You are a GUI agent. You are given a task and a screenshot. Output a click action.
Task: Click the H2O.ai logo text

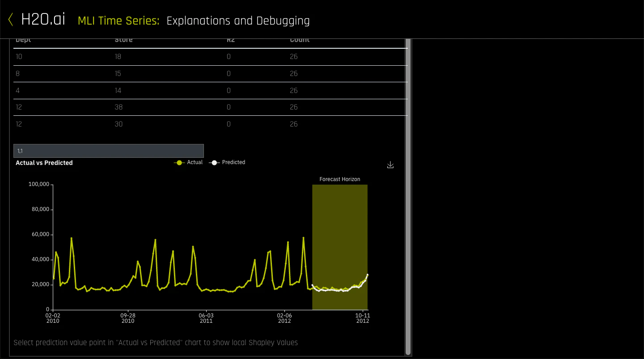[43, 20]
